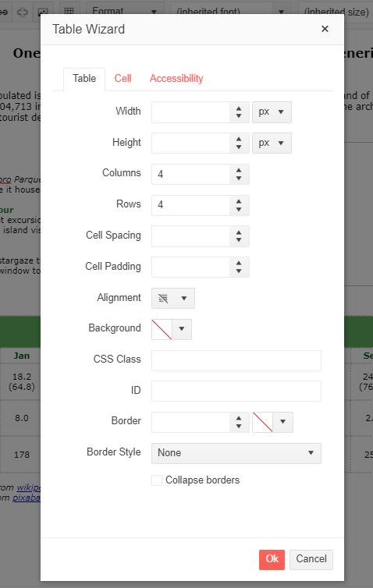The width and height of the screenshot is (373, 588).
Task: Decrease Cell Padding with the down arrow
Action: tap(239, 272)
